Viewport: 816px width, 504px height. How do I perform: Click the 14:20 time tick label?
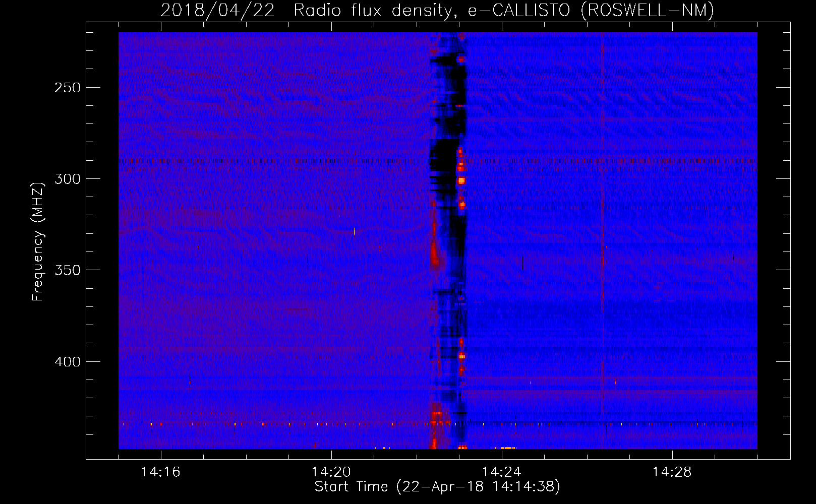331,472
